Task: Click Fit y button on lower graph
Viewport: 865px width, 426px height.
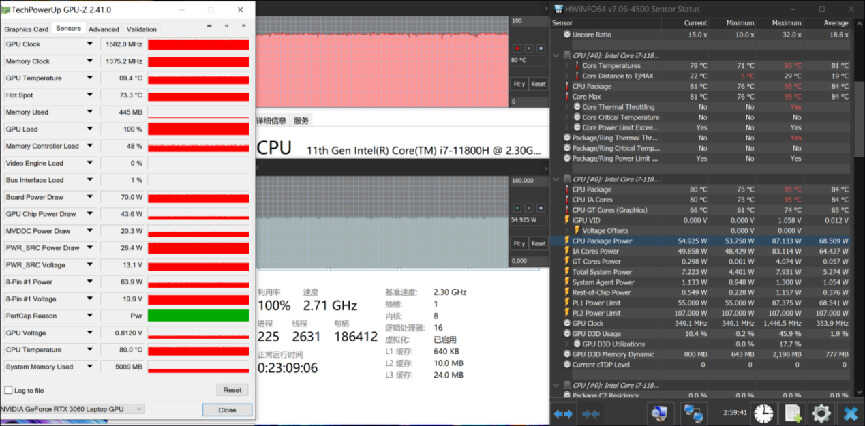Action: point(520,243)
